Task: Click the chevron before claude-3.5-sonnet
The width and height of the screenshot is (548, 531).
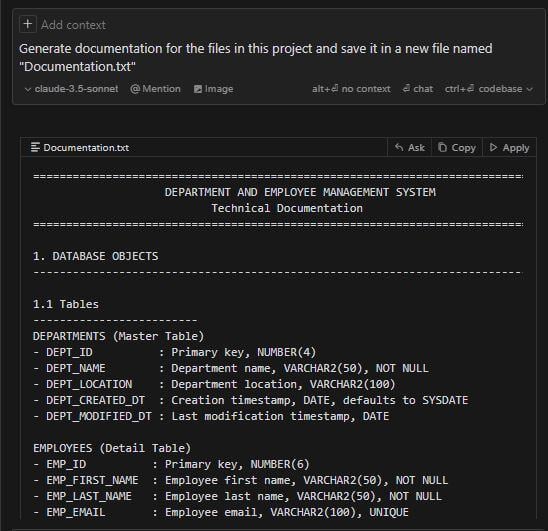Action: [28, 89]
